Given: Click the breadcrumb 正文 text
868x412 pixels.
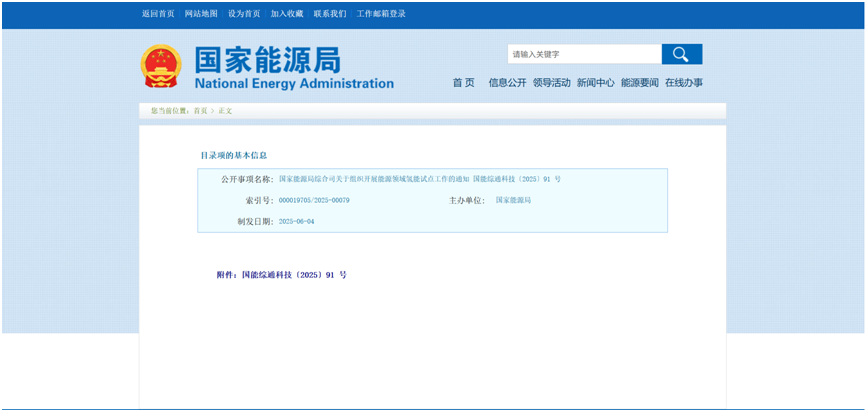Looking at the screenshot, I should click(x=225, y=111).
